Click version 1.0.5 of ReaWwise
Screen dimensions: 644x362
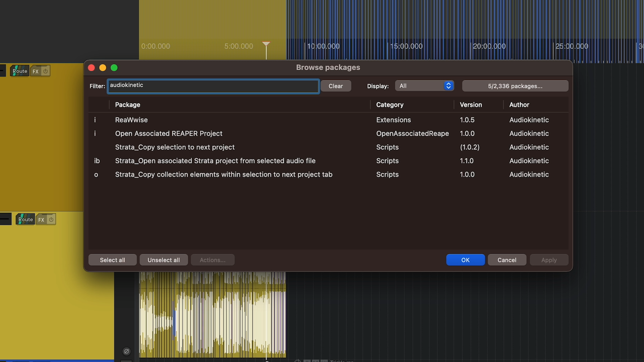pos(467,120)
